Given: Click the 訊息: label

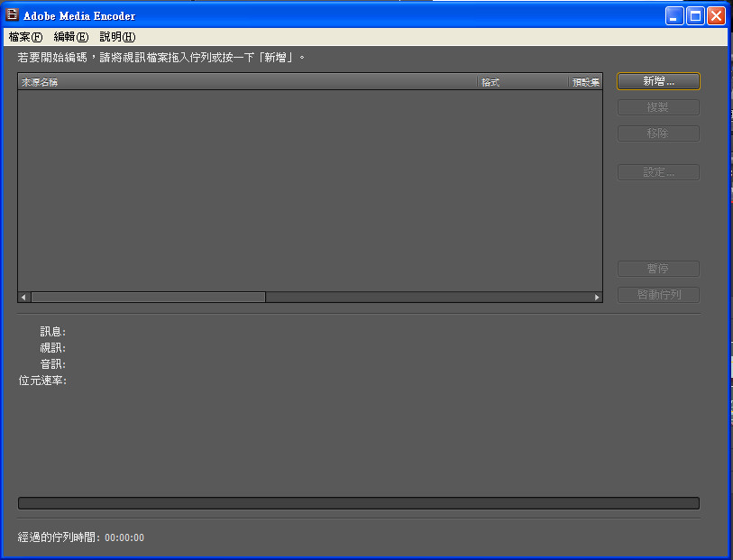Looking at the screenshot, I should [53, 332].
